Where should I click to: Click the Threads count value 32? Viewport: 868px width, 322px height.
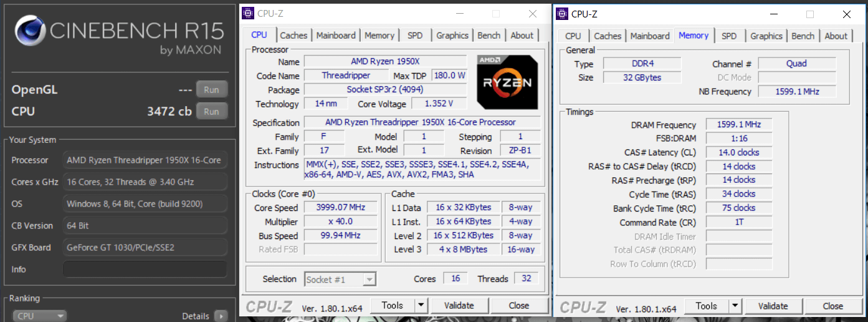point(527,278)
